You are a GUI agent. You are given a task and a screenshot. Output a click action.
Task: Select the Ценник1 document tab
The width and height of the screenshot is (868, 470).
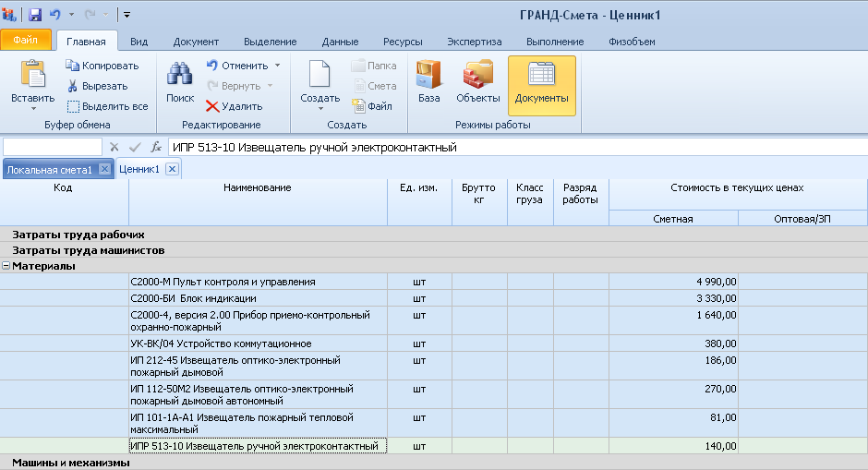(x=139, y=169)
